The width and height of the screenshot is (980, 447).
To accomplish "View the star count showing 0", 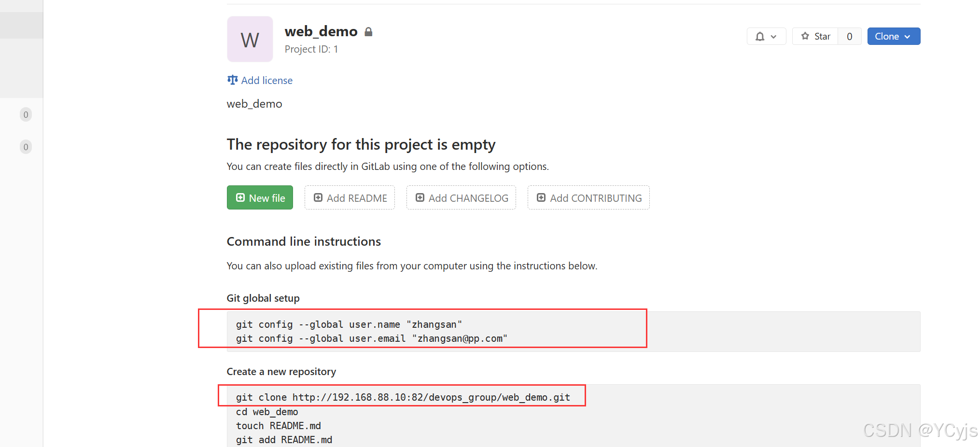I will tap(850, 36).
